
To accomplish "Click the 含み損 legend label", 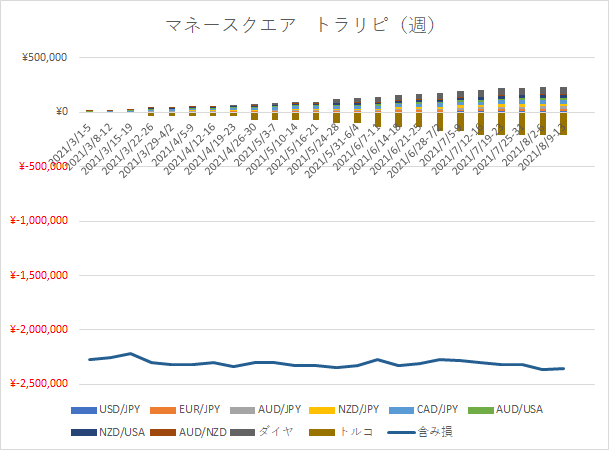I will tap(435, 432).
